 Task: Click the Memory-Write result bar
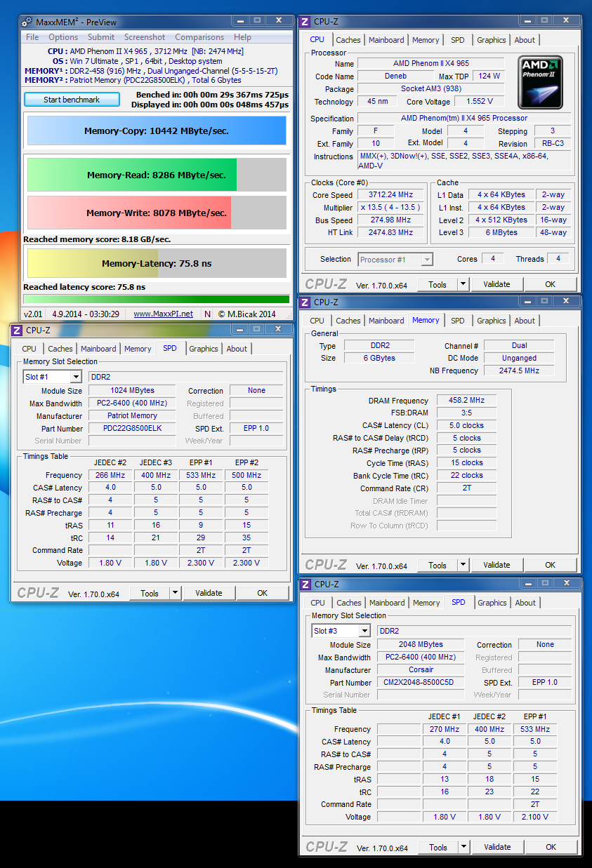[157, 213]
